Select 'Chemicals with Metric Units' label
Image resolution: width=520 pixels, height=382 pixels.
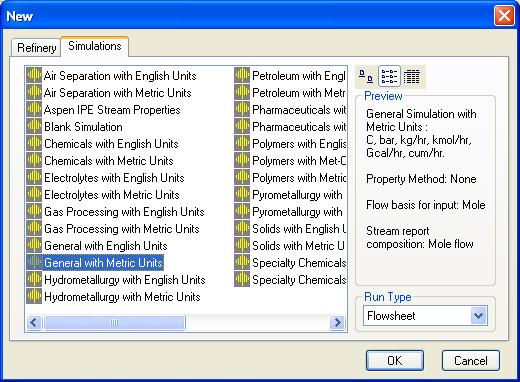109,161
